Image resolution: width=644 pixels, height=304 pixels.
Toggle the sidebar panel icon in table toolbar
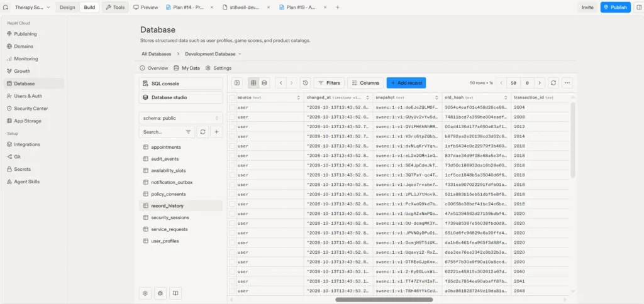point(237,83)
